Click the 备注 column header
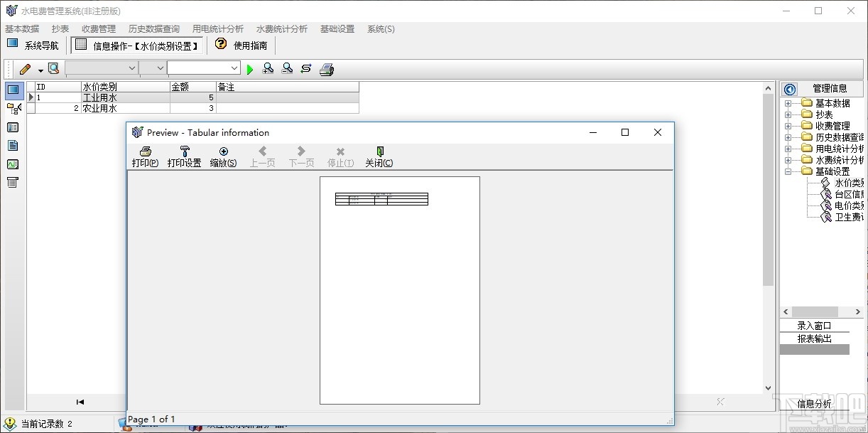This screenshot has width=868, height=433. (x=288, y=87)
